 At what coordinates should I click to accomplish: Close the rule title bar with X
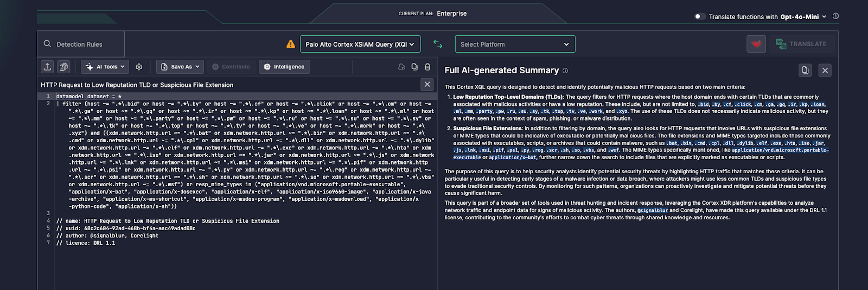click(427, 84)
